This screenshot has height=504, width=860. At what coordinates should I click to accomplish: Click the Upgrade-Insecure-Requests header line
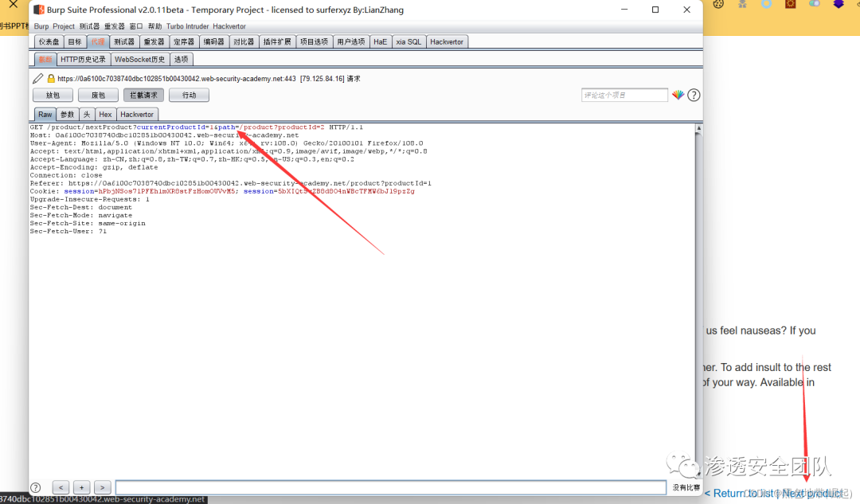[89, 199]
